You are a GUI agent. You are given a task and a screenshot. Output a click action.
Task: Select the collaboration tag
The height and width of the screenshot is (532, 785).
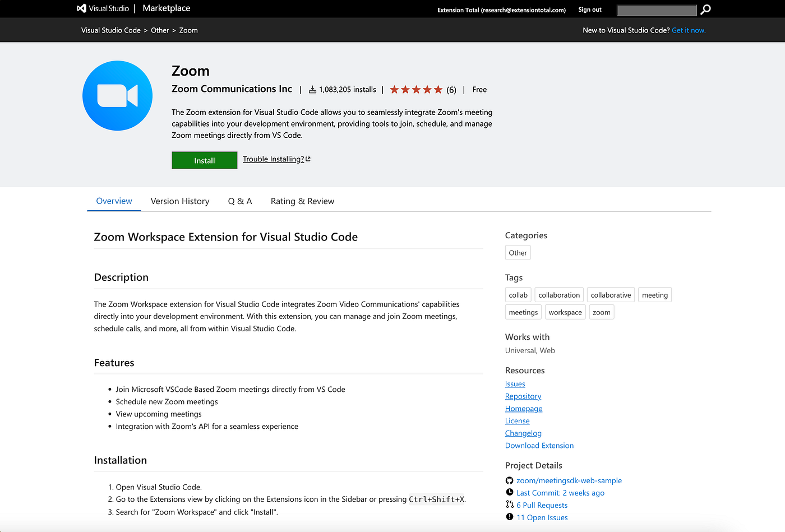click(x=559, y=295)
